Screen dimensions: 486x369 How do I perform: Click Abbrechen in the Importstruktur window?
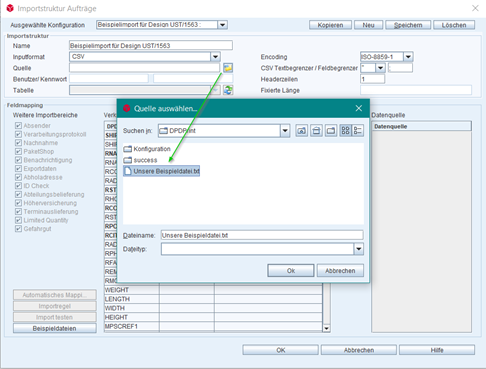click(x=359, y=350)
